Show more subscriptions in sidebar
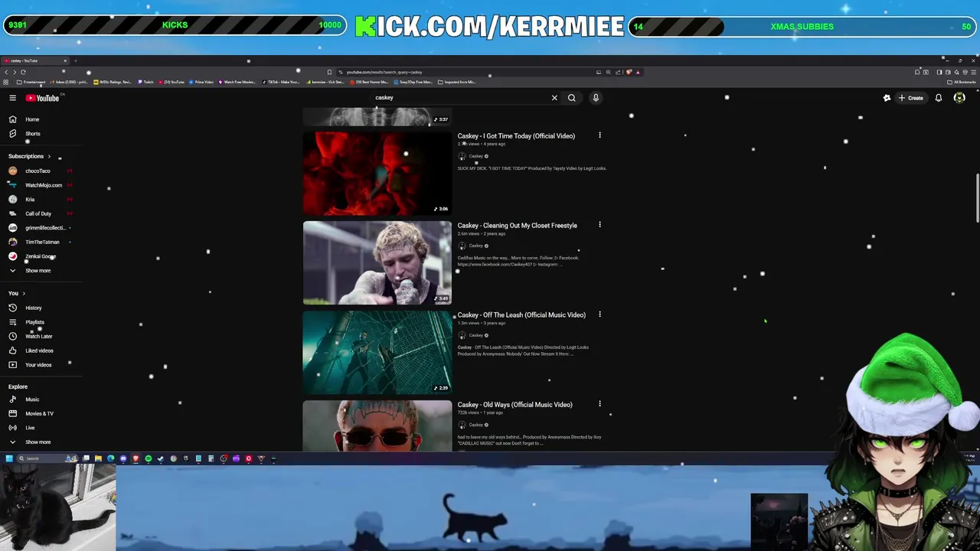Viewport: 980px width, 551px height. click(41, 270)
